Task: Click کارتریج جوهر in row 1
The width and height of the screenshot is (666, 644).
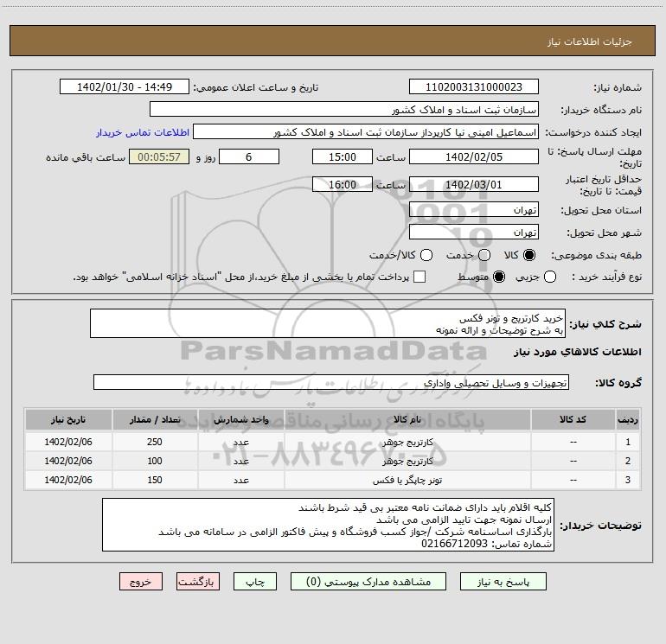Action: tap(407, 443)
